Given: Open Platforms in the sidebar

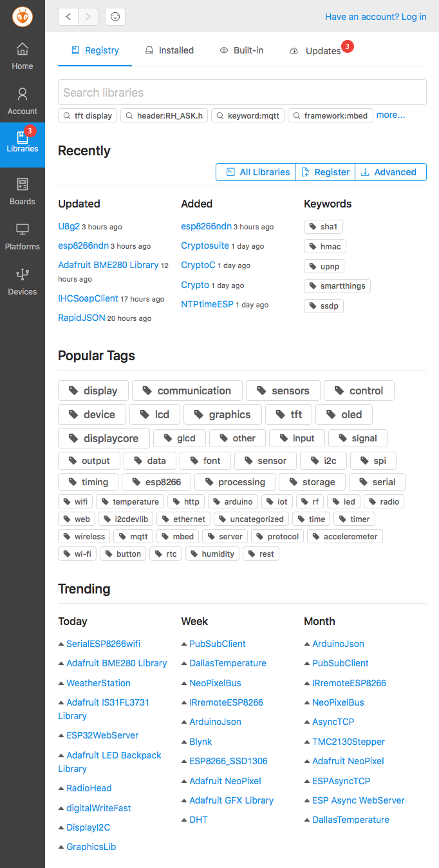Looking at the screenshot, I should coord(23,236).
